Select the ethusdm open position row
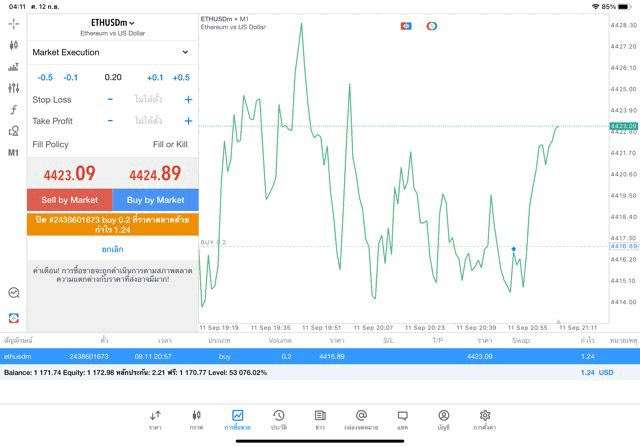Image resolution: width=640 pixels, height=447 pixels. point(300,356)
